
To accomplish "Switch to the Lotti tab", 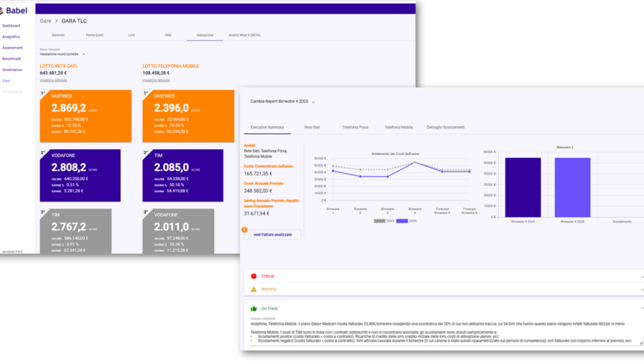I will pos(132,35).
